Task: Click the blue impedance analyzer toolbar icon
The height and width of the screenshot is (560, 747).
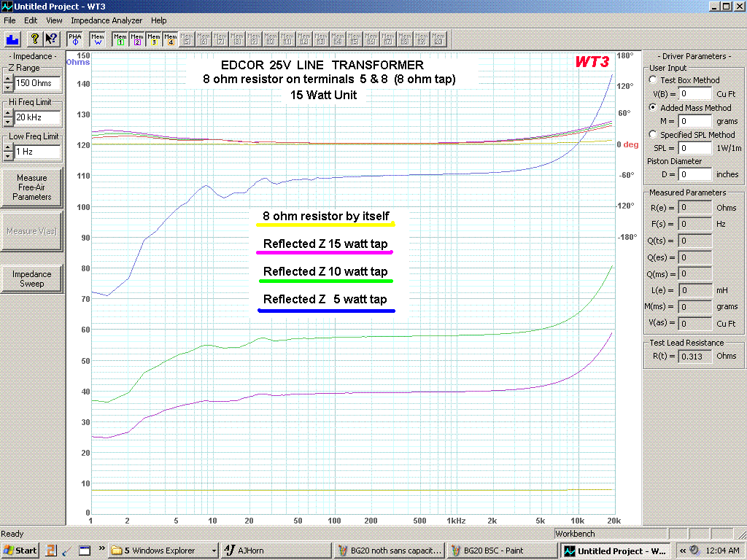Action: tap(12, 39)
